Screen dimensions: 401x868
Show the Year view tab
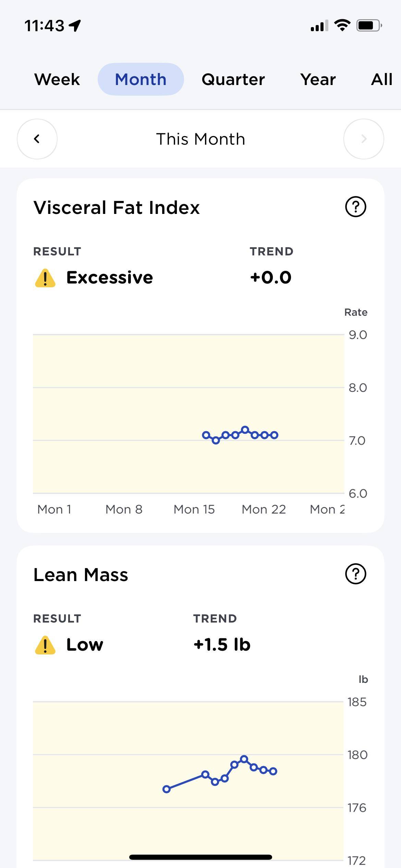tap(318, 79)
